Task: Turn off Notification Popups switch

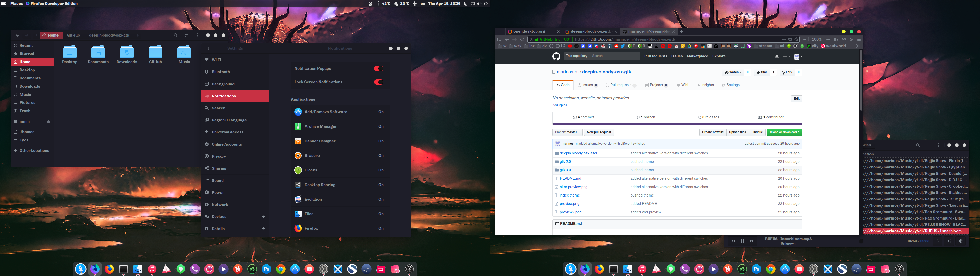Action: [x=378, y=69]
